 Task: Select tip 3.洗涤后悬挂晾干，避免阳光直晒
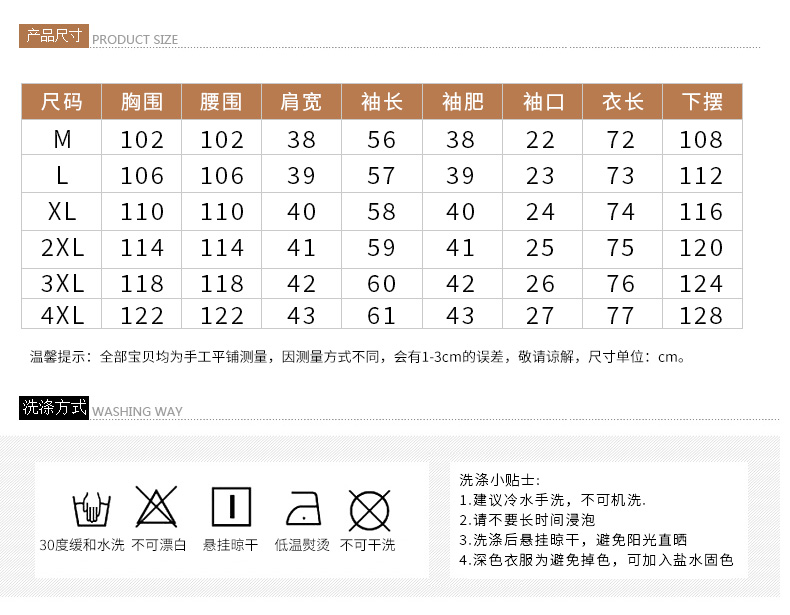(x=573, y=539)
